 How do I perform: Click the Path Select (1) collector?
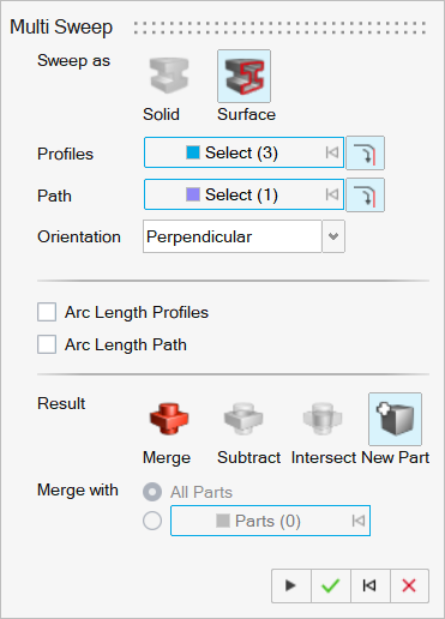click(244, 194)
